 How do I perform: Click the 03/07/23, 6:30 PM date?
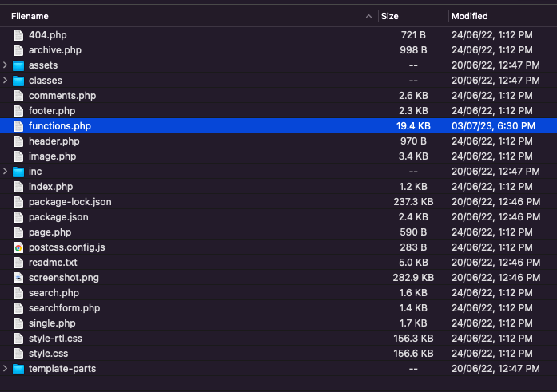pos(493,126)
